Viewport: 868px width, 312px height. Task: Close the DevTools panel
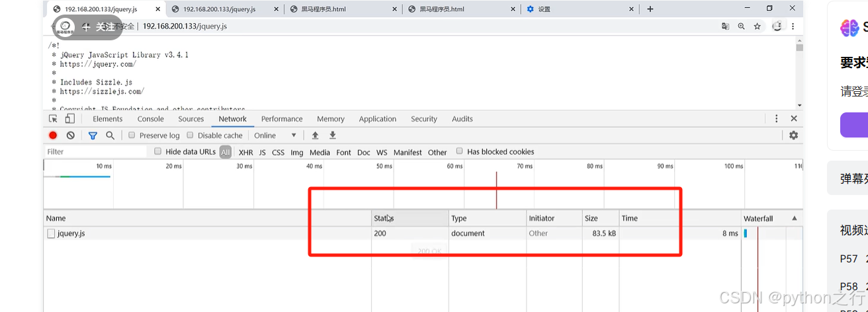[794, 119]
